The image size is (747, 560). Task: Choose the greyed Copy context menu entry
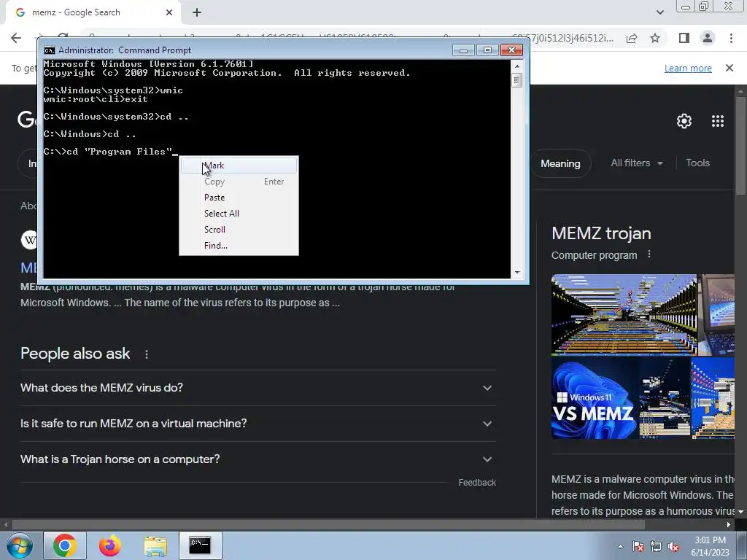pyautogui.click(x=239, y=182)
